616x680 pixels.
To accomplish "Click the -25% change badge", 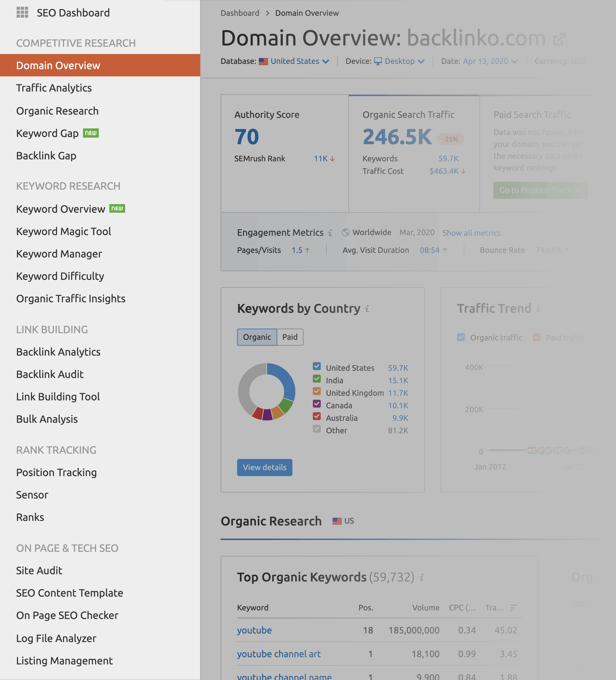I will 450,139.
